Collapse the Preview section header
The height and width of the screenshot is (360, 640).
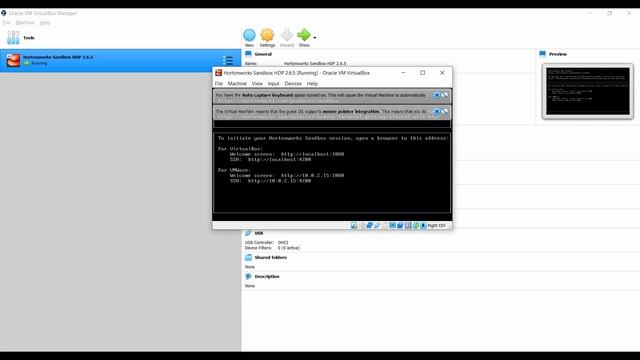pos(558,54)
